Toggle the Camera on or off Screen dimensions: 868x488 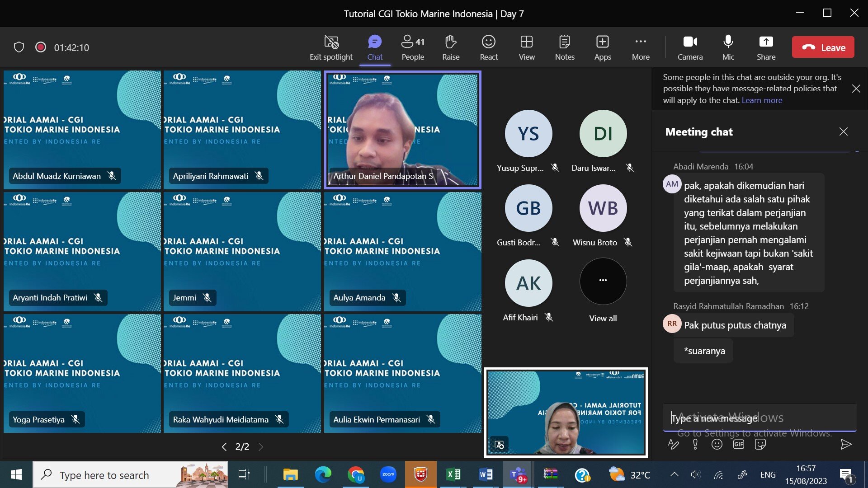click(x=690, y=47)
